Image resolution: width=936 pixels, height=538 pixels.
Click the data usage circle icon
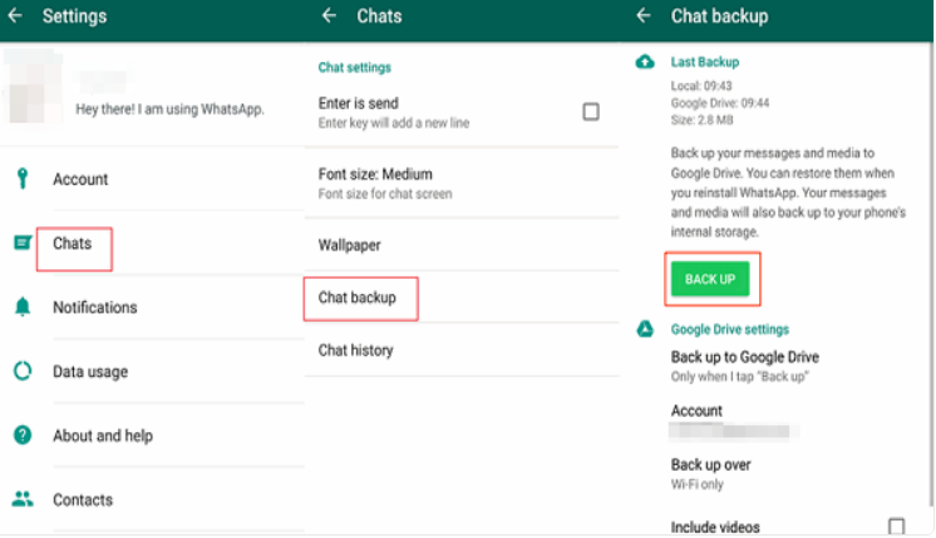22,371
